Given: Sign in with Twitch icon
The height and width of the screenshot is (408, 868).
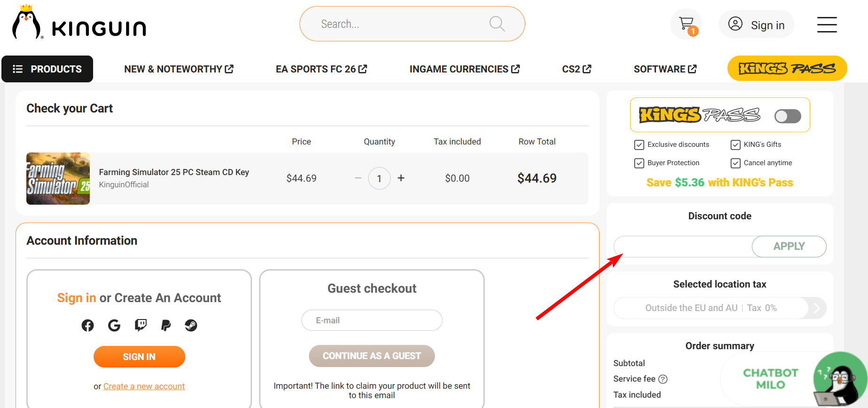Looking at the screenshot, I should [141, 325].
